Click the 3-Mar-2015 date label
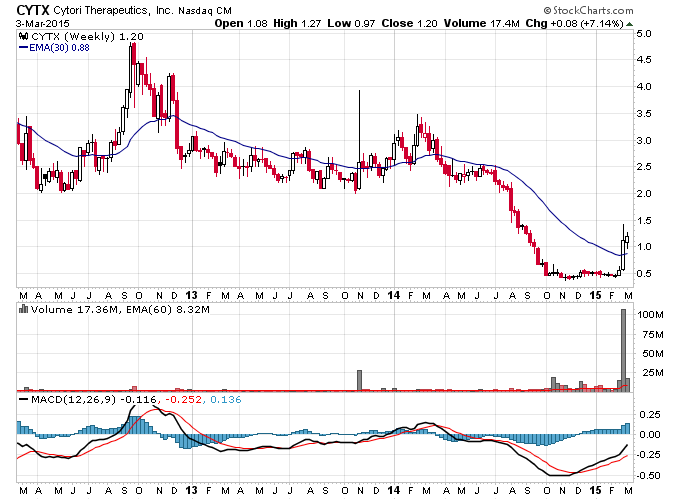 click(x=42, y=23)
